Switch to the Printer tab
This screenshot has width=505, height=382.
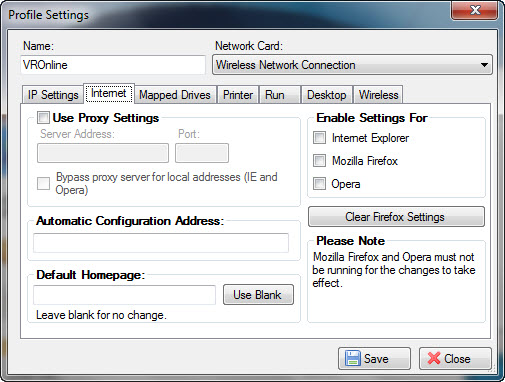click(x=238, y=95)
